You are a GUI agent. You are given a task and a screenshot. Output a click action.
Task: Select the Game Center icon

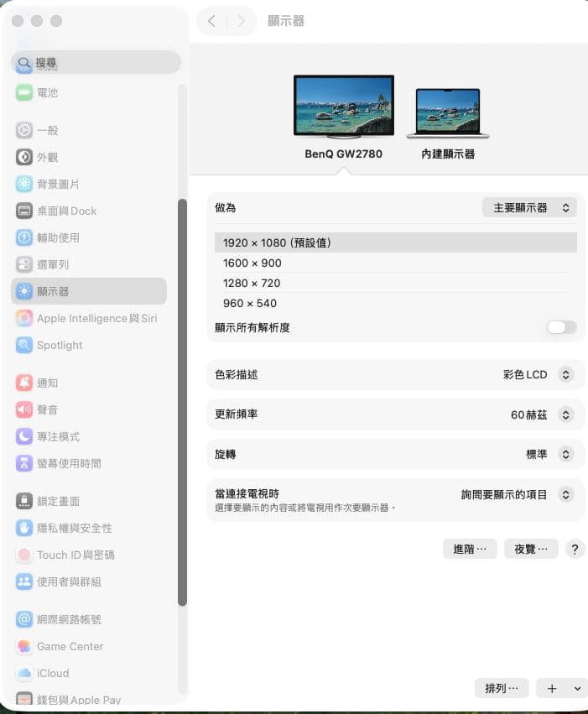click(24, 647)
